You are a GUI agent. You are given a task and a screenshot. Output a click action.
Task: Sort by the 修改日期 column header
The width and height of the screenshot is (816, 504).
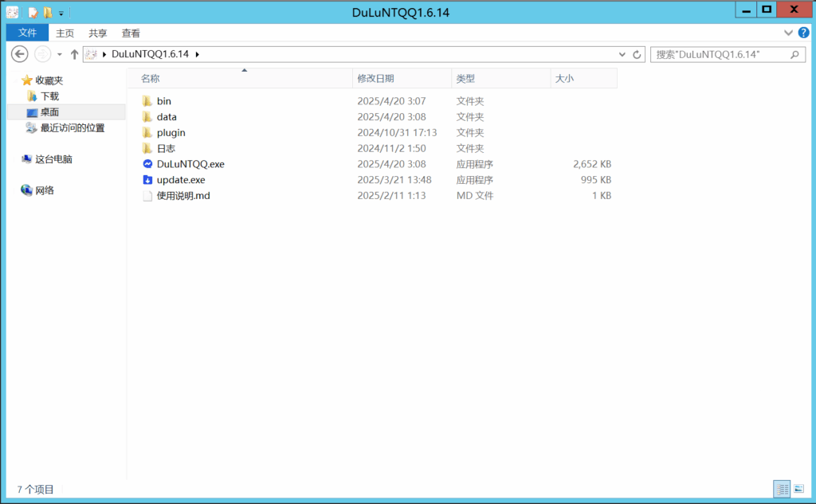[402, 79]
